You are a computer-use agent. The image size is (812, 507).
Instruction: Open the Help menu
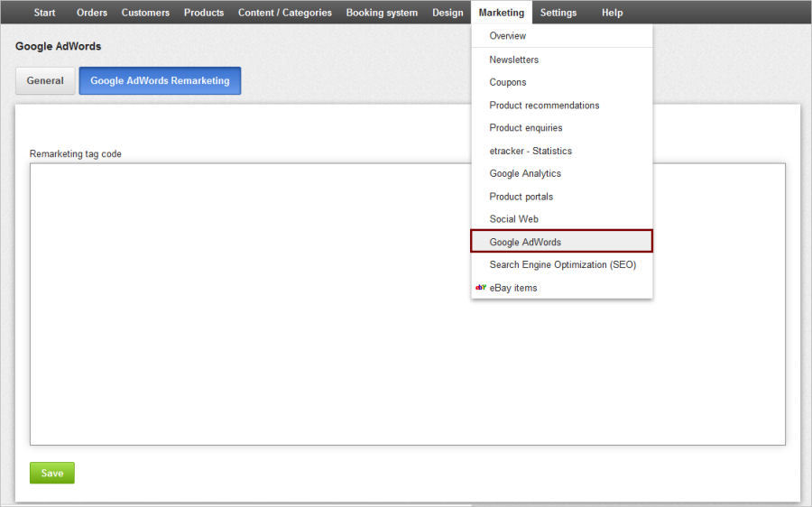(x=612, y=13)
